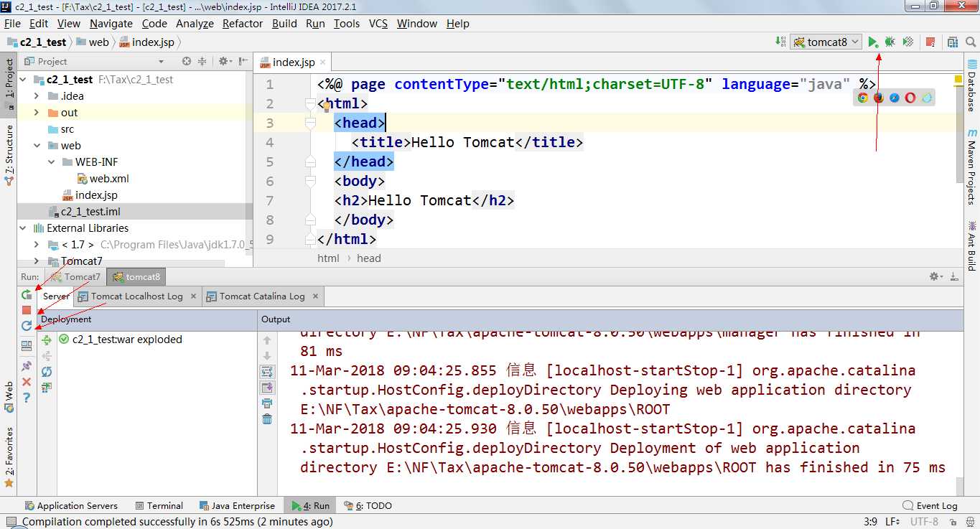Screen dimensions: 980x529
Task: Click Deploy All icon in Deployment pane
Action: [x=47, y=340]
